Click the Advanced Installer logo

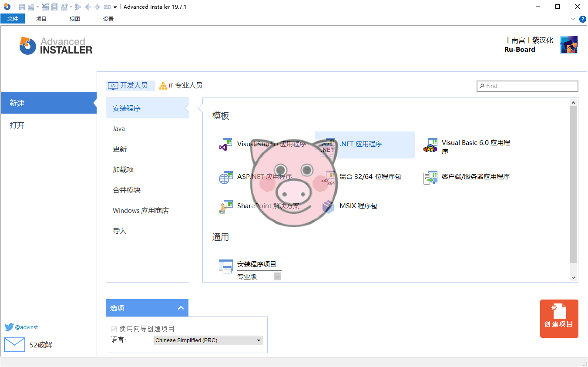[56, 46]
